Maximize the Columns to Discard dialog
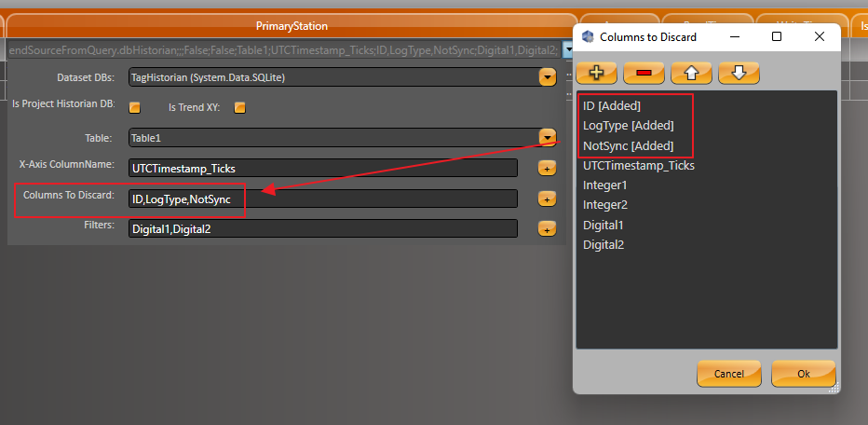The image size is (868, 425). click(777, 37)
